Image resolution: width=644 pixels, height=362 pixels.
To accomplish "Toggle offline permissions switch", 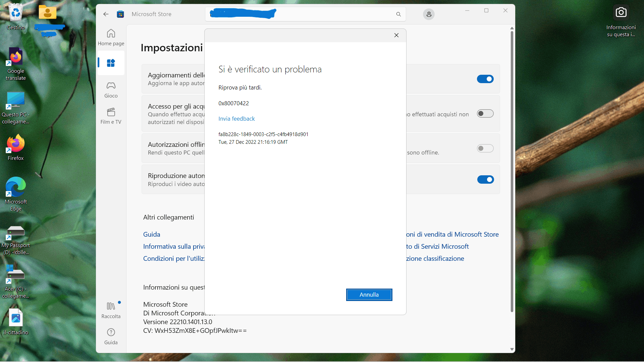I will 485,148.
